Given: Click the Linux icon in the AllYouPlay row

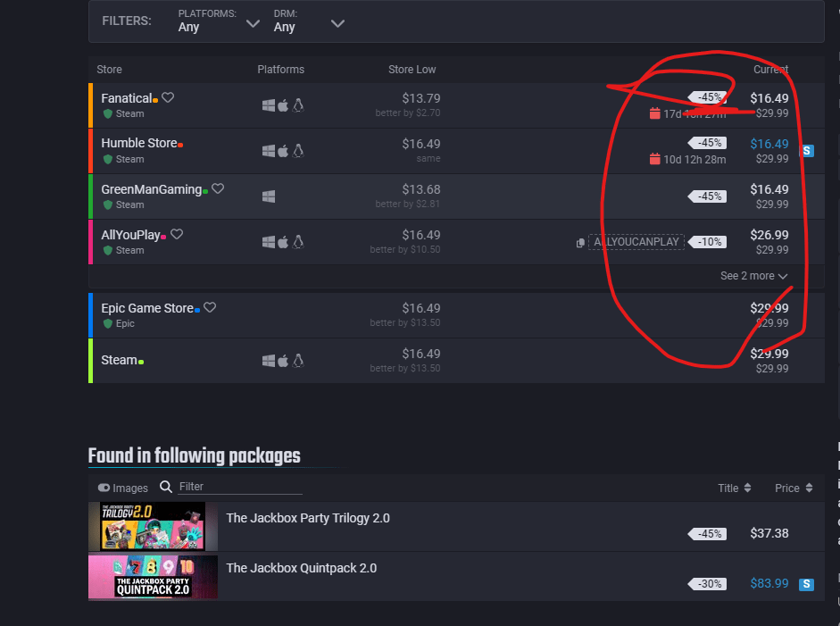Looking at the screenshot, I should (x=298, y=242).
